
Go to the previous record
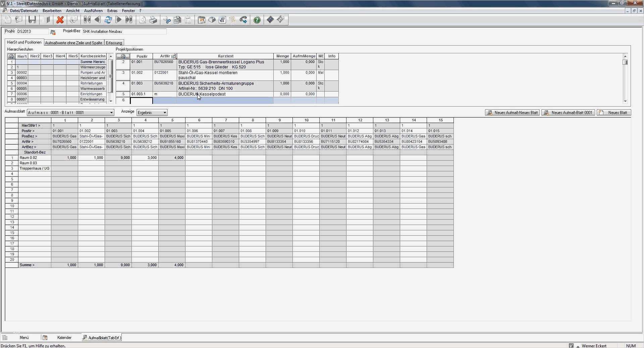98,20
